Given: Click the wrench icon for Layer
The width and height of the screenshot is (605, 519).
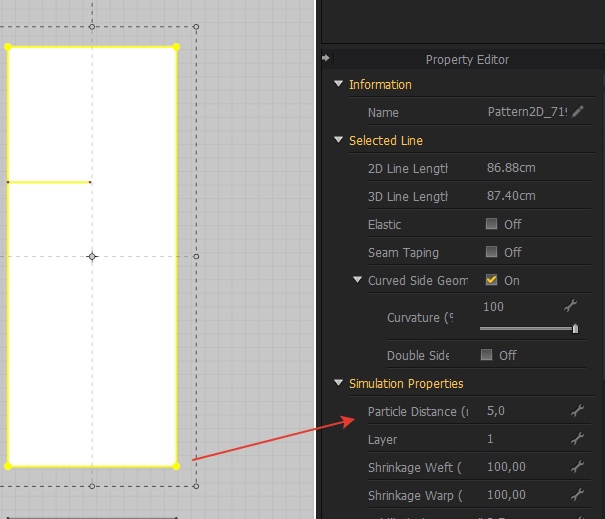Looking at the screenshot, I should (x=577, y=439).
